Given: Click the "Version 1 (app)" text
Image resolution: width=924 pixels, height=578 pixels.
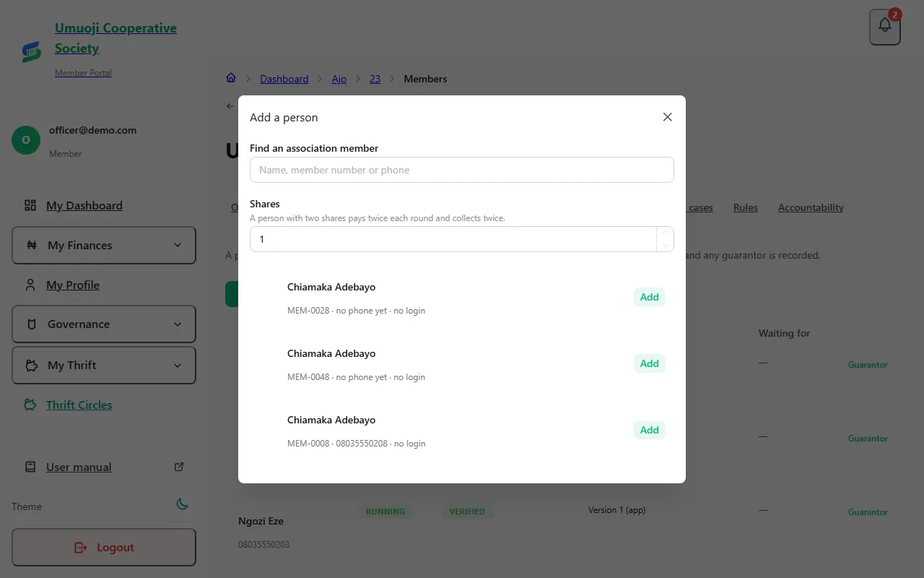Looking at the screenshot, I should (617, 510).
